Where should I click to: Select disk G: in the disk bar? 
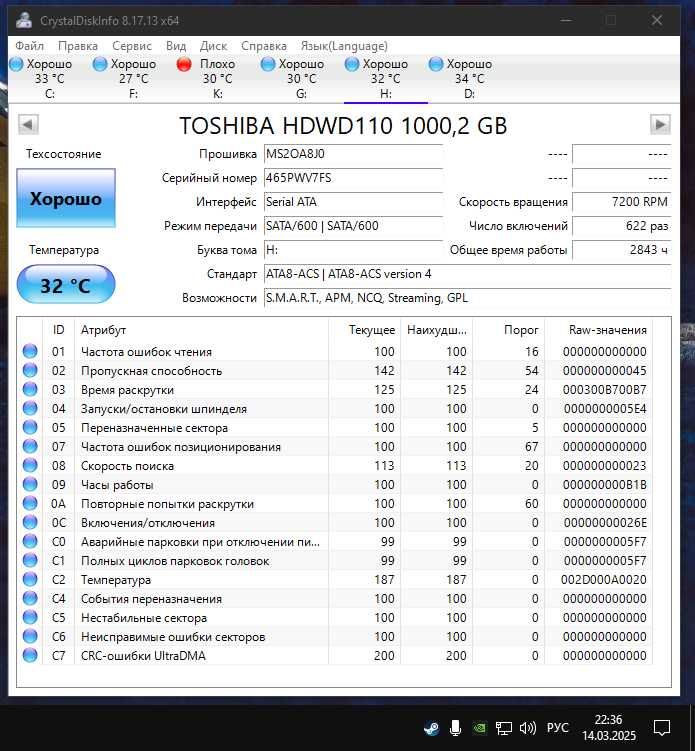click(301, 79)
